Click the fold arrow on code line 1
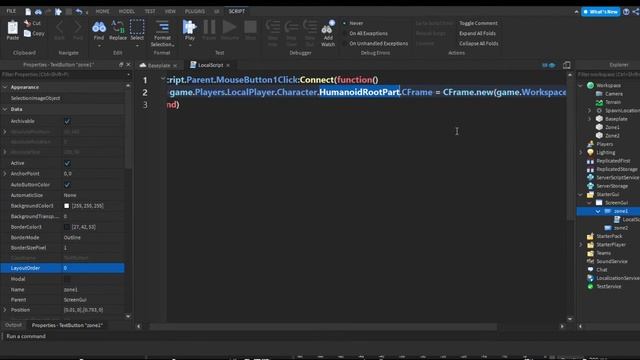This screenshot has width=640, height=360. (x=163, y=78)
